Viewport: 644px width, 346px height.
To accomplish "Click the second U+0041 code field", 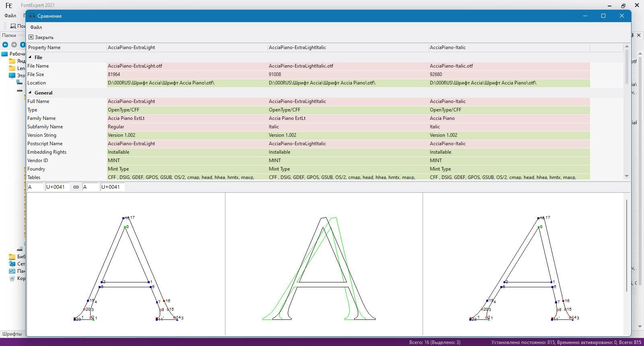I will (x=112, y=187).
